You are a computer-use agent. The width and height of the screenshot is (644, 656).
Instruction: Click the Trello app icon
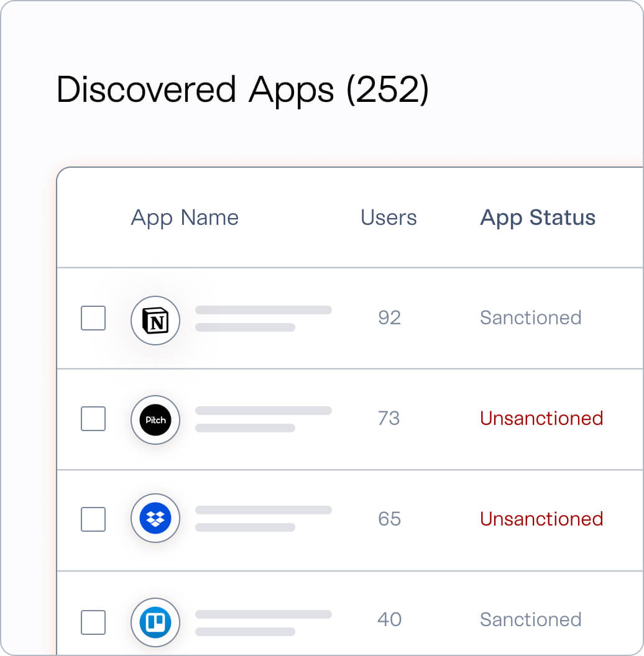click(x=155, y=622)
